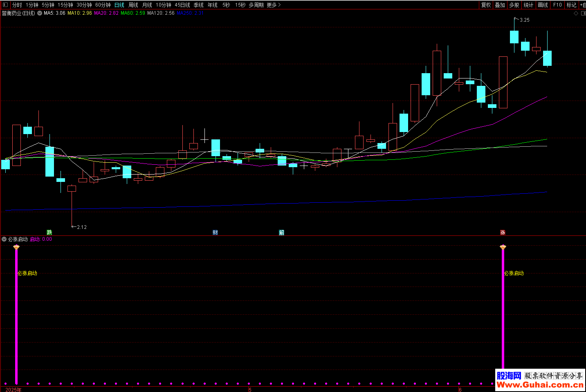The height and width of the screenshot is (392, 586).
Task: Click the 解 marker on the chart
Action: pyautogui.click(x=281, y=233)
